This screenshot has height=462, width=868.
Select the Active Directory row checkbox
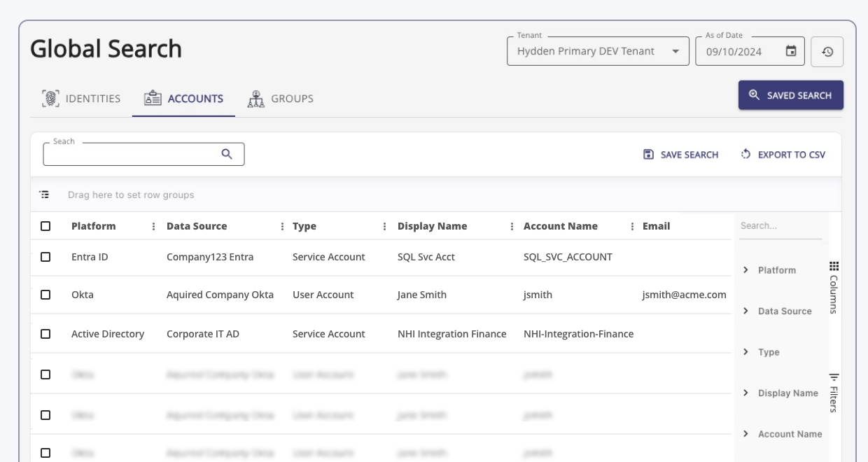point(45,334)
